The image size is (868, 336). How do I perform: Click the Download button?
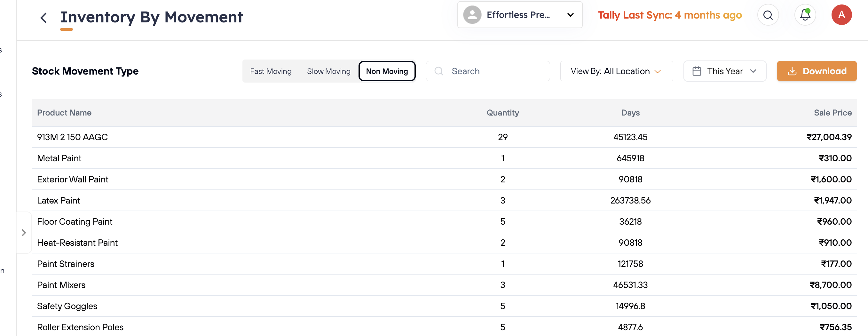(817, 71)
